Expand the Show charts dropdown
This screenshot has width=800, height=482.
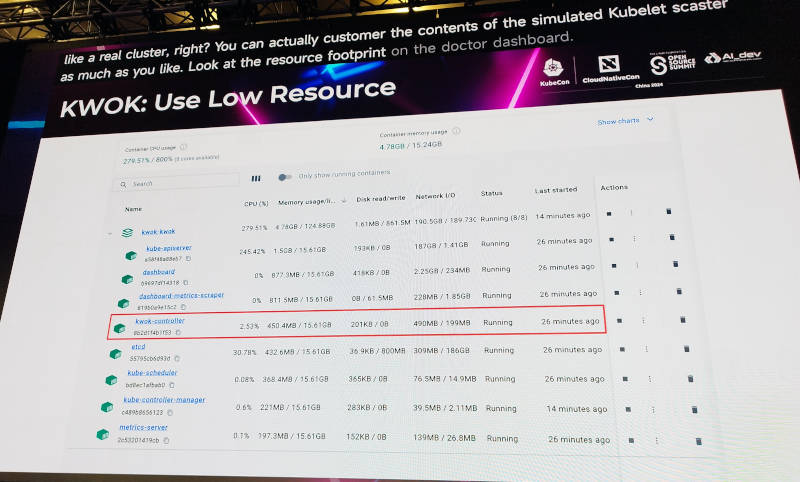coord(626,121)
